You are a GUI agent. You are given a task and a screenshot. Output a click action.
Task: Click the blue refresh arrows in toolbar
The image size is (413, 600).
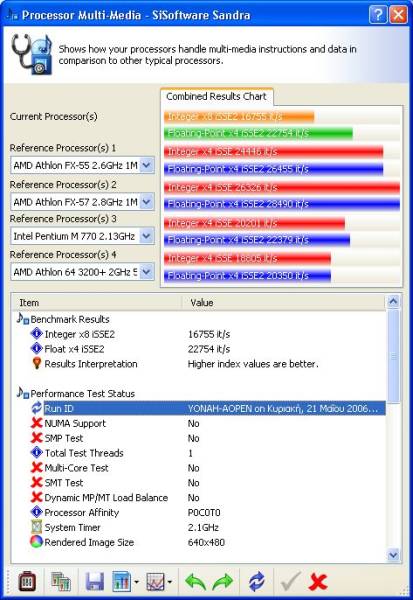(x=257, y=582)
